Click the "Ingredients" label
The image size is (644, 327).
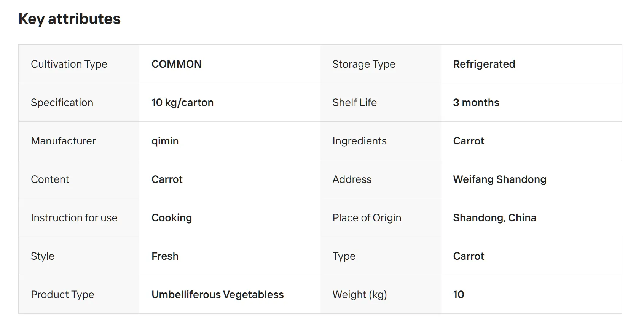point(359,141)
